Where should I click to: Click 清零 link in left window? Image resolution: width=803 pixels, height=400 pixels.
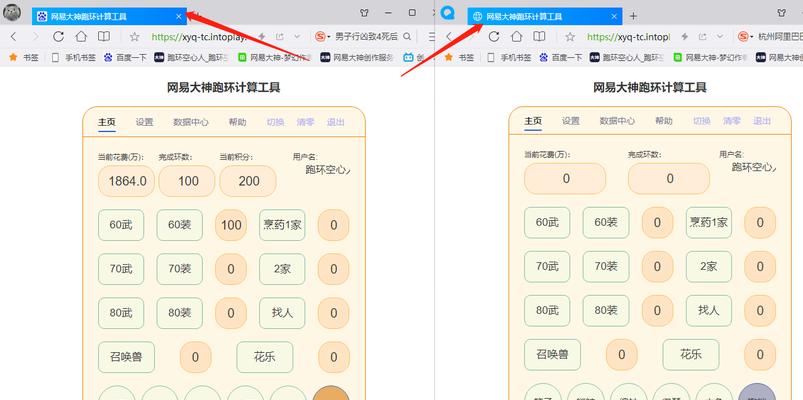pyautogui.click(x=305, y=122)
